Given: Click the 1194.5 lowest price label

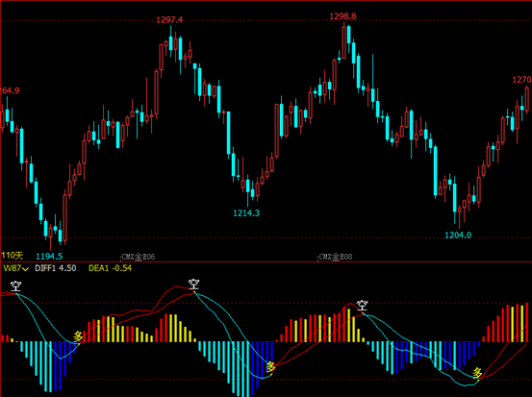Looking at the screenshot, I should click(x=49, y=257).
